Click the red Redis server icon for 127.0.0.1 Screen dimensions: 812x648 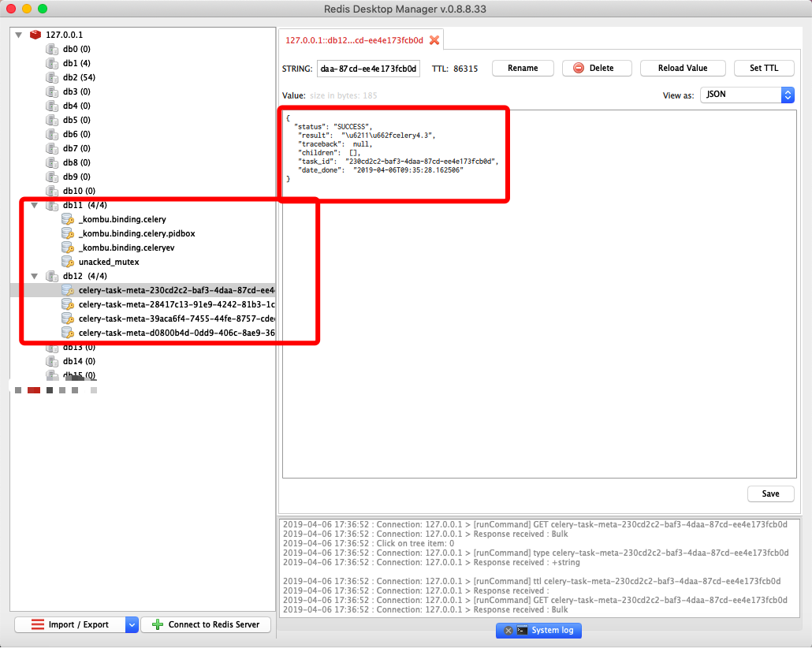point(35,35)
